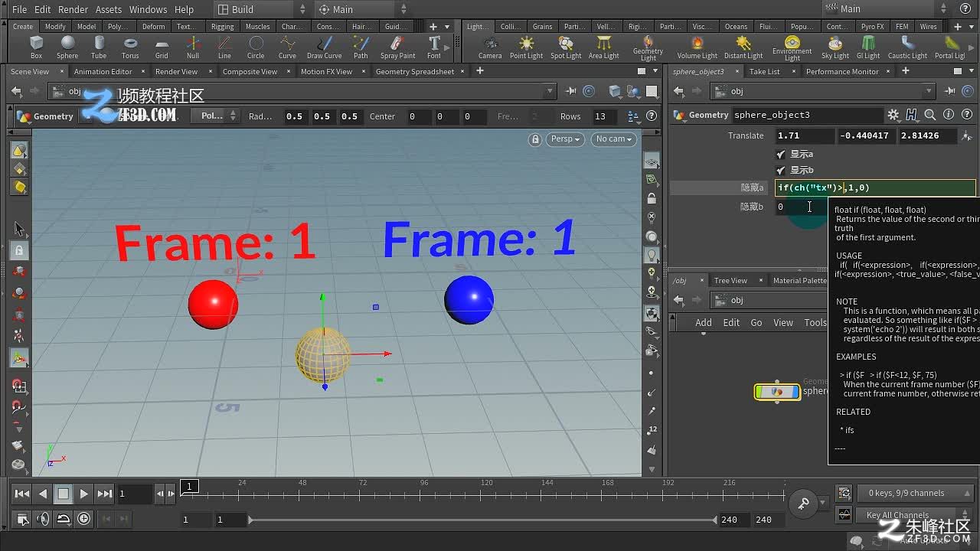Select the sphere node in network
Screen dimensions: 980x551
(x=777, y=392)
